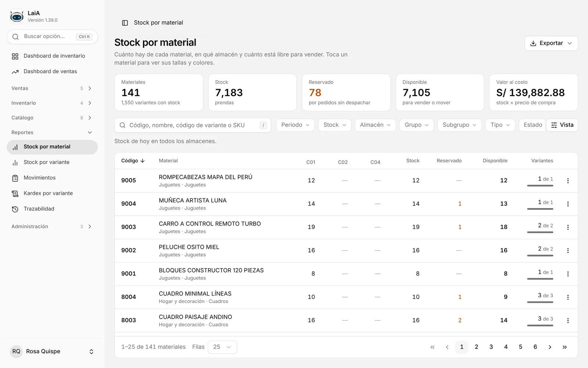588x368 pixels.
Task: Select Stock por material report
Action: tap(52, 147)
